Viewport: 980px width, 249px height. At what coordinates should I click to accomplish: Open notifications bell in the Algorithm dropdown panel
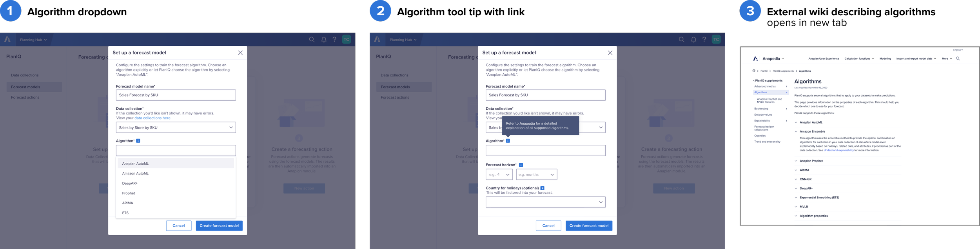(324, 40)
